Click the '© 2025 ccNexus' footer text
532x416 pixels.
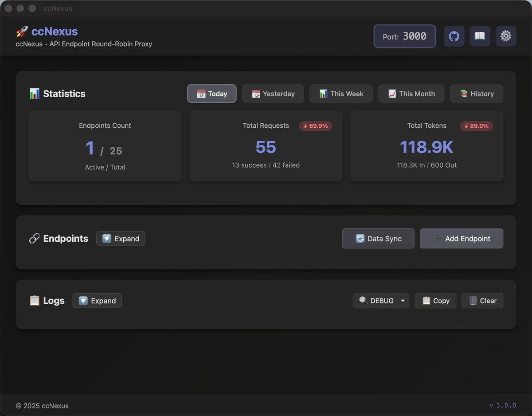[x=42, y=406]
